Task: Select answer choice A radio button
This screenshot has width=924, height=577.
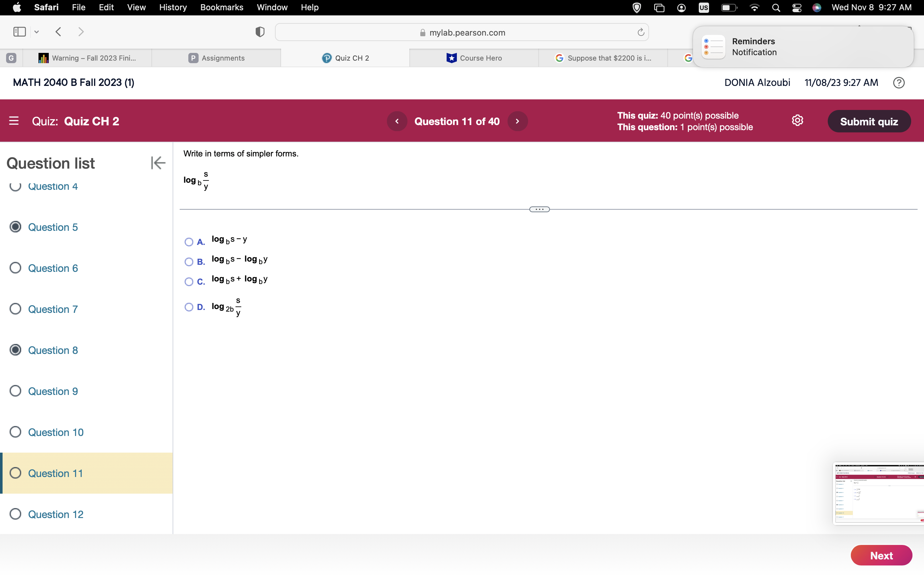Action: 189,242
